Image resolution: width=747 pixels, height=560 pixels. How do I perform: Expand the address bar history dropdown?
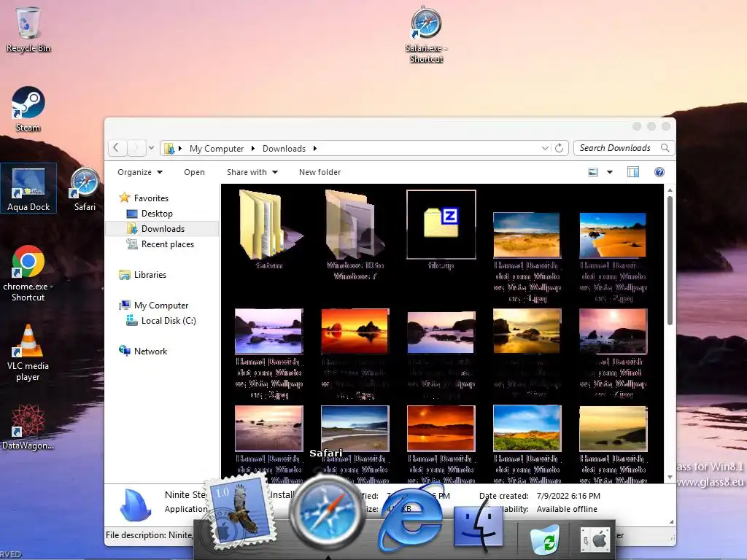(x=545, y=148)
